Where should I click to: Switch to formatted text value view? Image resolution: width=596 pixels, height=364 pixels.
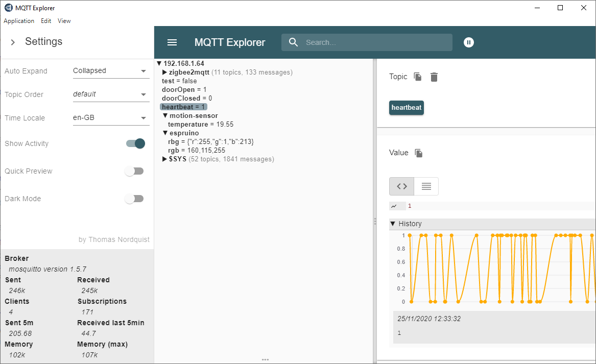click(426, 186)
